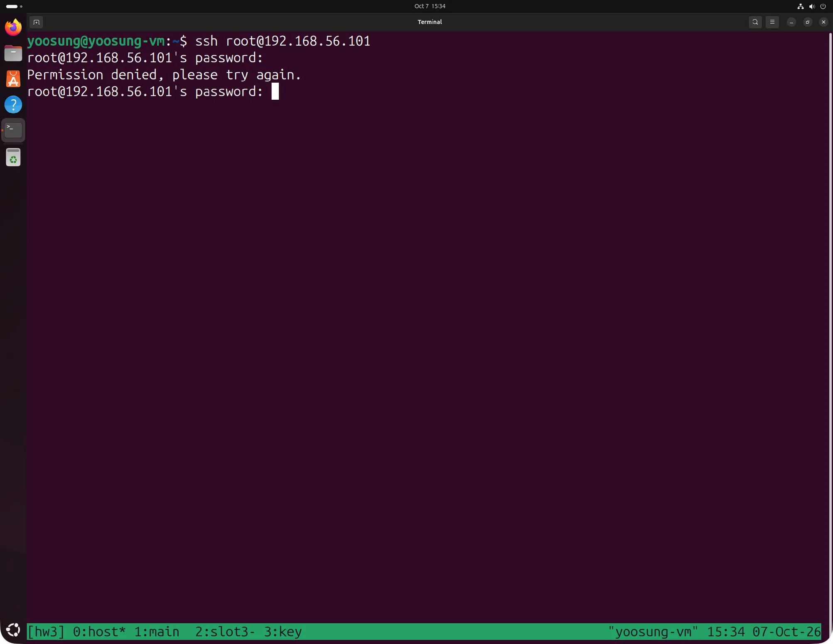Click the terminal cursor at password prompt

275,91
